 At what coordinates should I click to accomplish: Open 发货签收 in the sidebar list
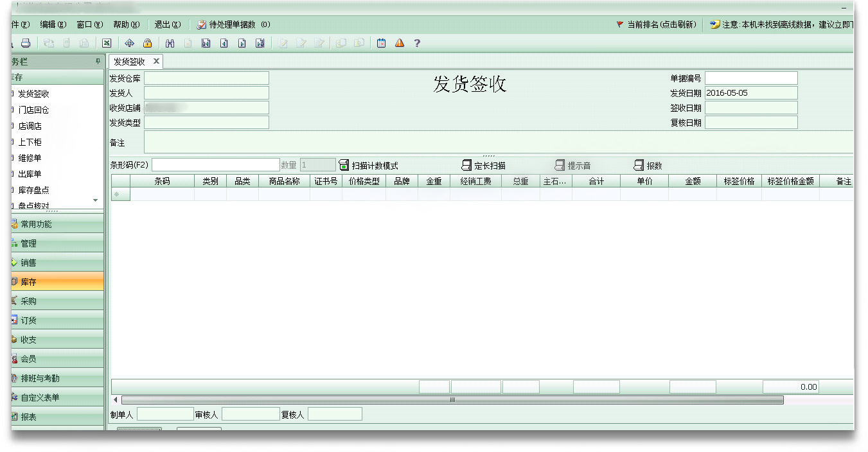(34, 94)
